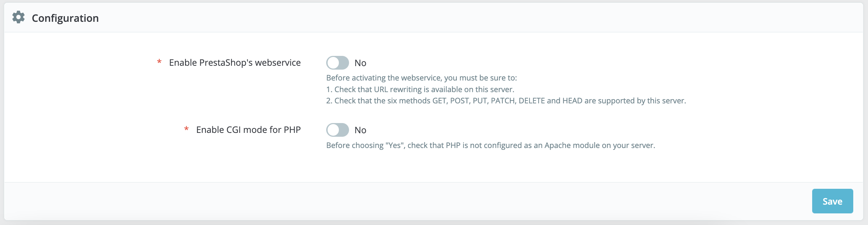Click the "Before choosing" CGI hint start
868x225 pixels.
(355, 146)
